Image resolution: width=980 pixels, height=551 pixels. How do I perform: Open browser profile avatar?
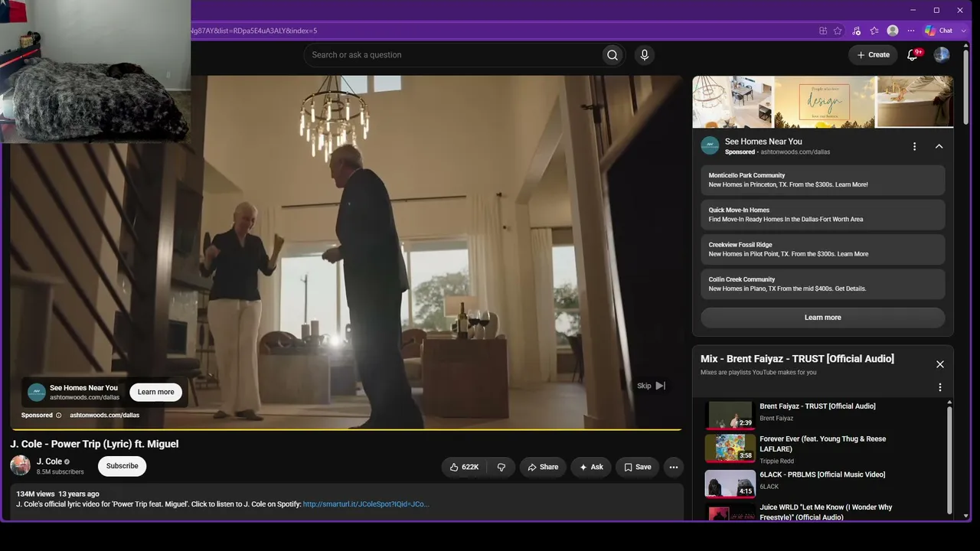click(893, 31)
